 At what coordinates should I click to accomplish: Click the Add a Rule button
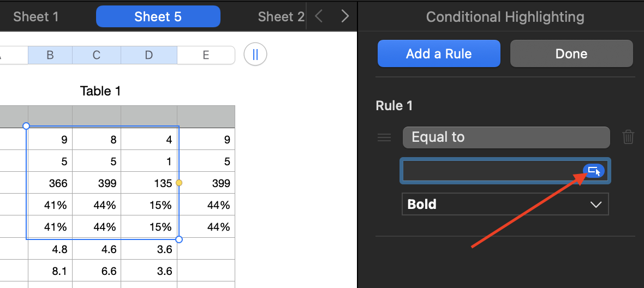(x=439, y=53)
